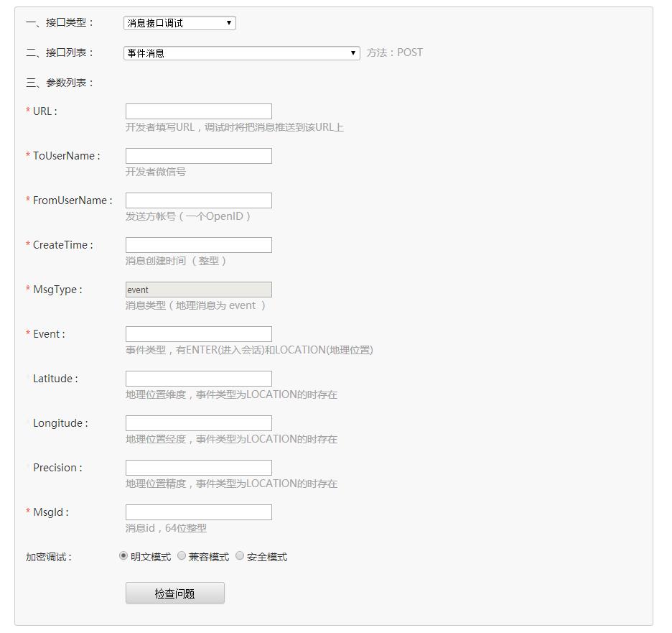
Task: Click the Precision input field
Action: click(x=198, y=467)
